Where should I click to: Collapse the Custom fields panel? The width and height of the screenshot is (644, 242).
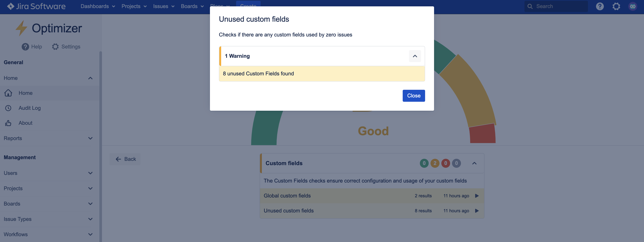click(474, 163)
